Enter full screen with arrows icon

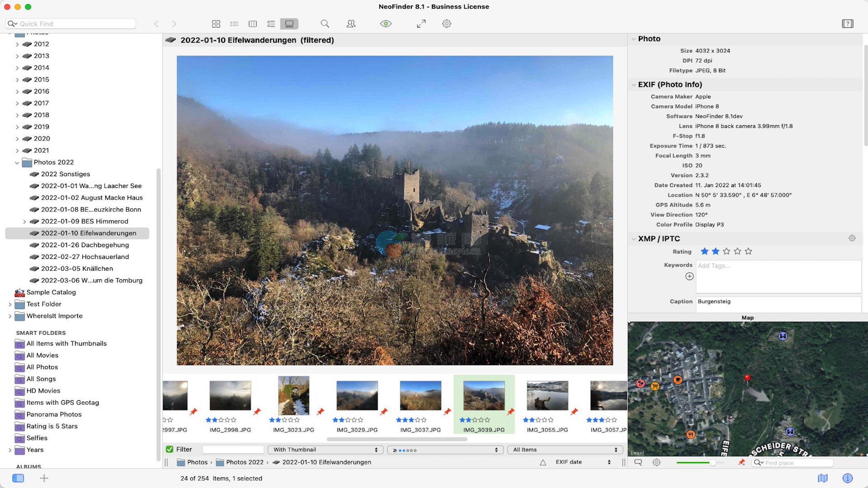click(x=421, y=24)
